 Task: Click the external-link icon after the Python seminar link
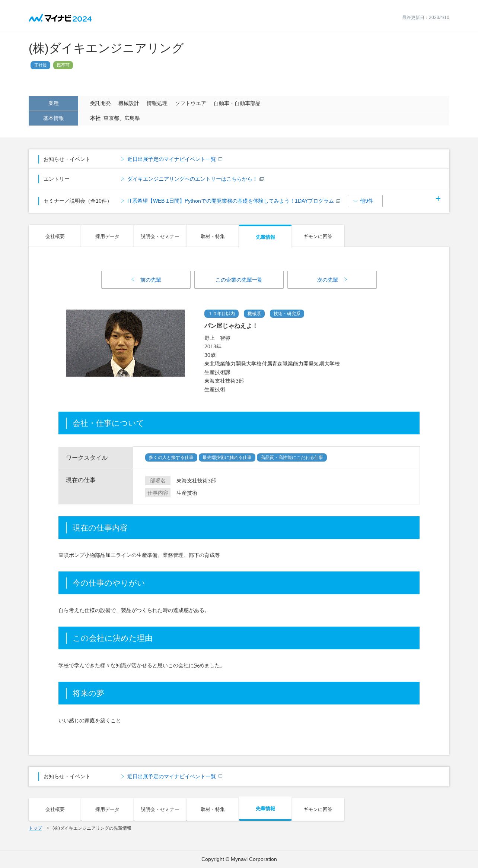click(338, 201)
